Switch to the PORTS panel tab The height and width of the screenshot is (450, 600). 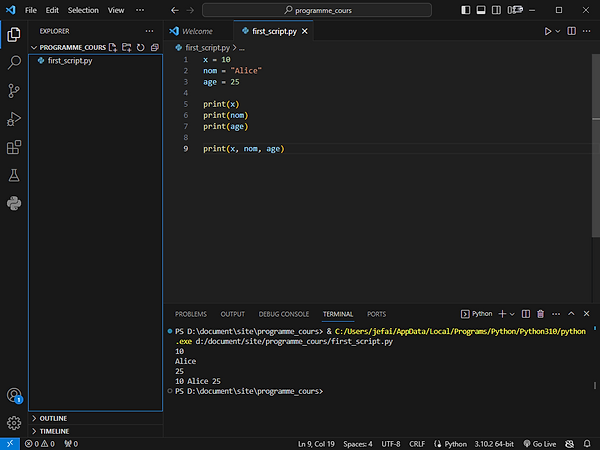[x=377, y=314]
